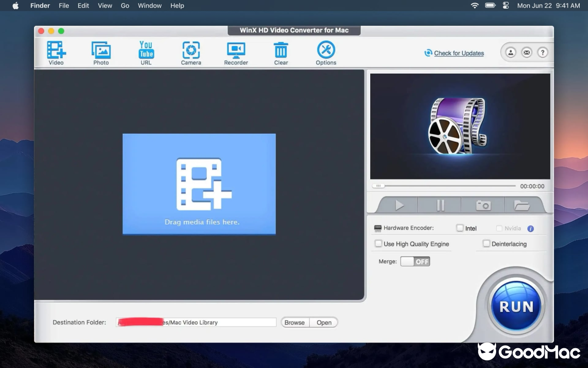
Task: Toggle the Merge switch on
Action: (415, 261)
